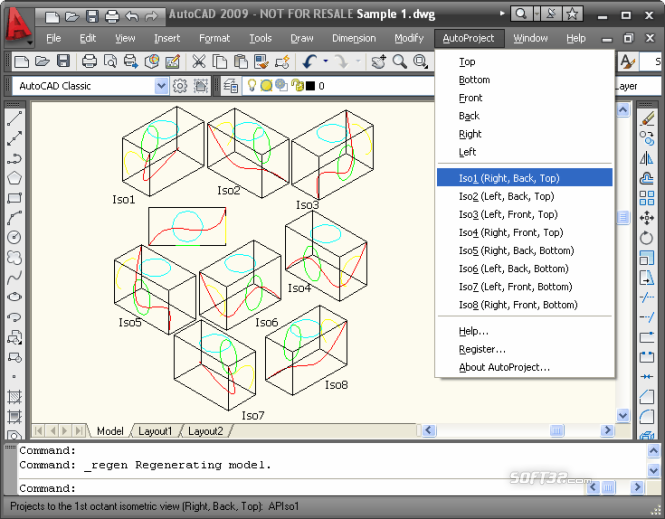The height and width of the screenshot is (519, 665).
Task: Click the InfoCenter search binoculars button
Action: [520, 14]
